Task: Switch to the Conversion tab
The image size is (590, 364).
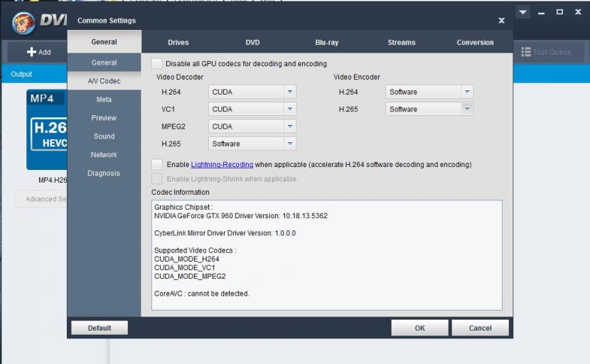Action: [x=476, y=43]
